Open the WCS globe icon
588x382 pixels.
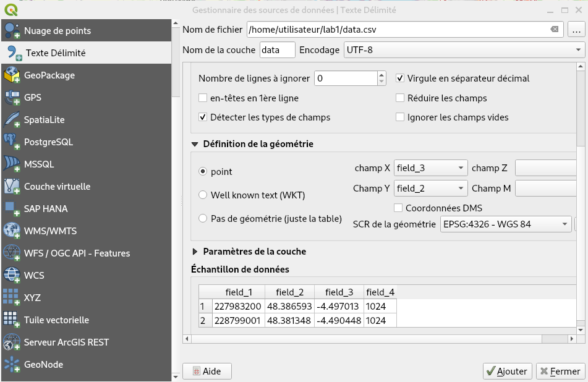point(12,276)
